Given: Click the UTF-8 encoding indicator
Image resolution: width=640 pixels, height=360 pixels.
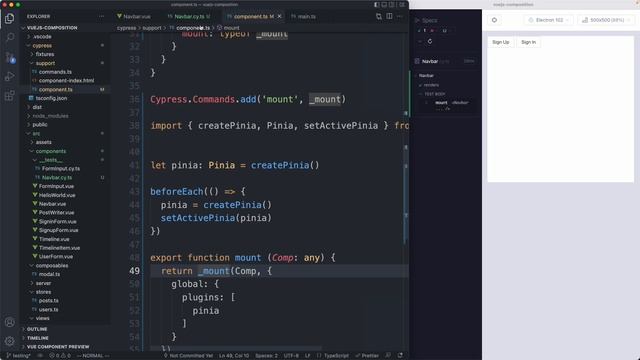Looking at the screenshot, I should point(291,356).
